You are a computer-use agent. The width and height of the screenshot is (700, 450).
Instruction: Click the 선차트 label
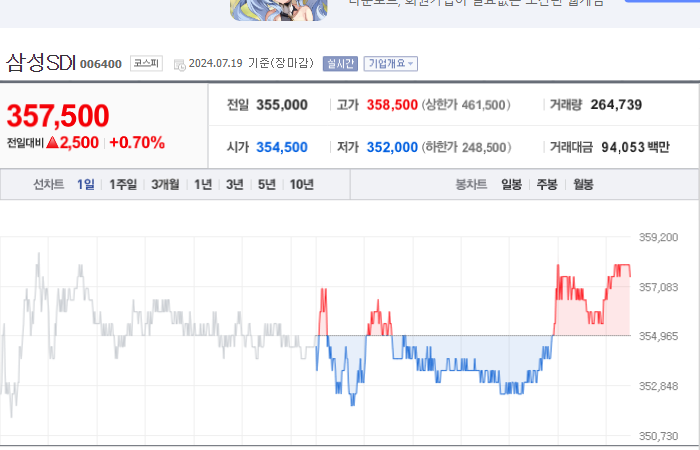click(x=49, y=184)
